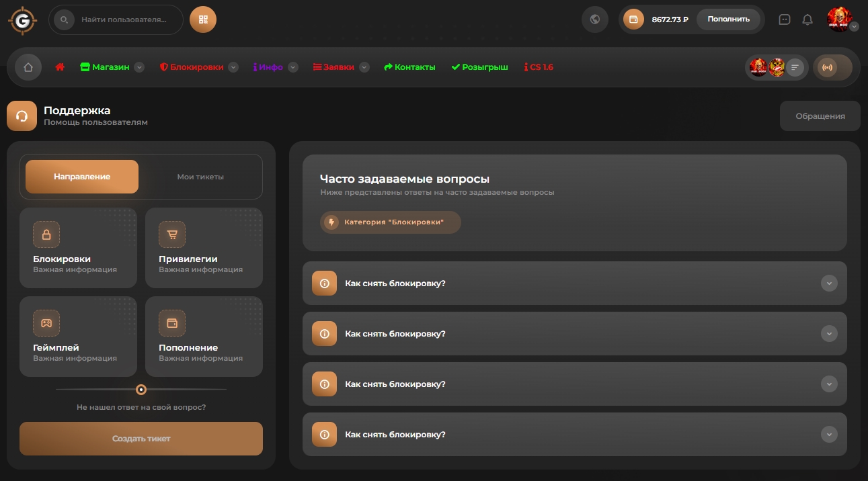
Task: Click the home icon in the navigation bar
Action: tap(28, 67)
